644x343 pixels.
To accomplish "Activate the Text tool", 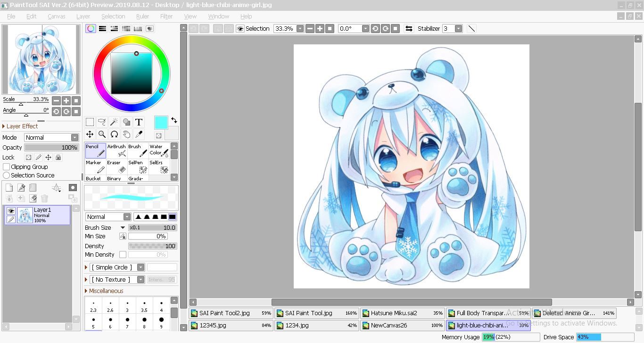I will tap(139, 122).
